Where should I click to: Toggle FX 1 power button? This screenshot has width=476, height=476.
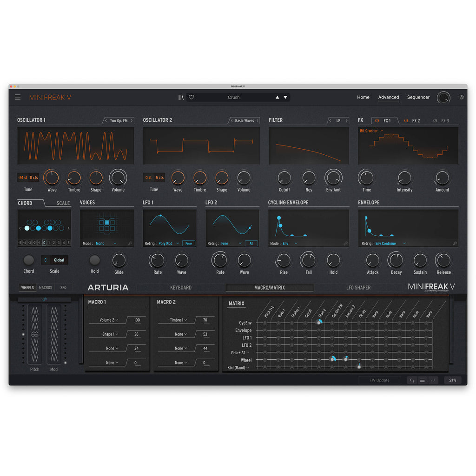click(x=377, y=121)
